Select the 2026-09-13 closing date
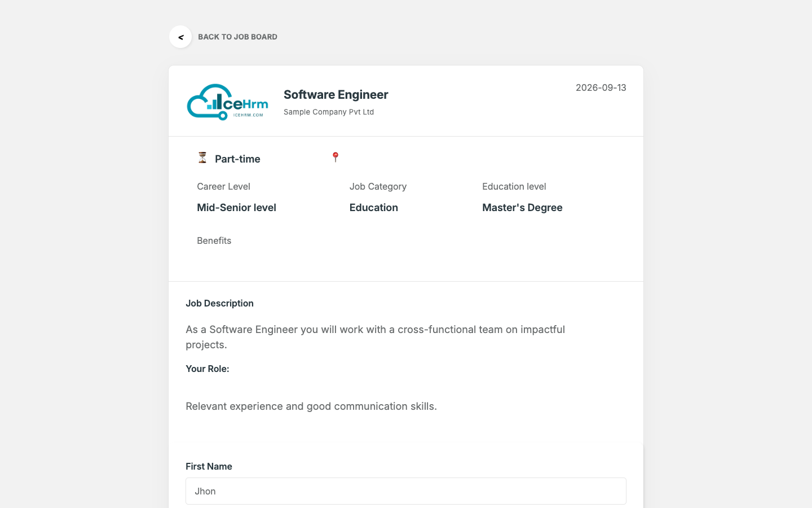The width and height of the screenshot is (812, 508). (601, 87)
